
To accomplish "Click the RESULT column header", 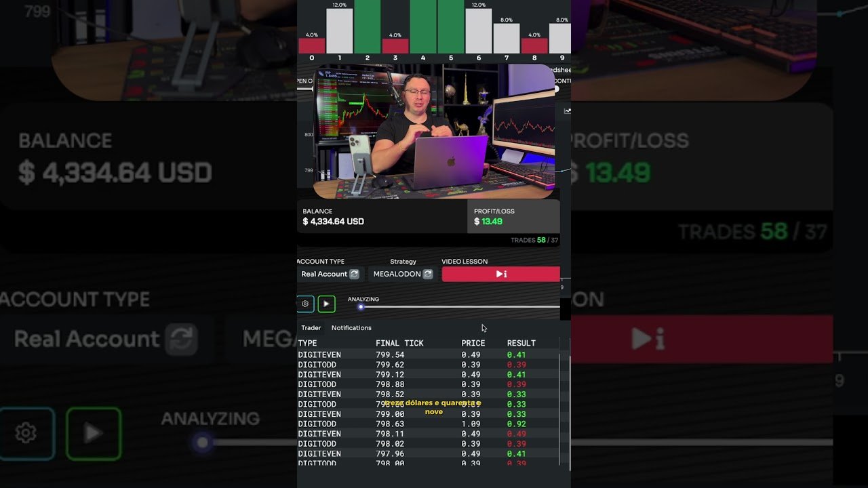I will (x=521, y=343).
